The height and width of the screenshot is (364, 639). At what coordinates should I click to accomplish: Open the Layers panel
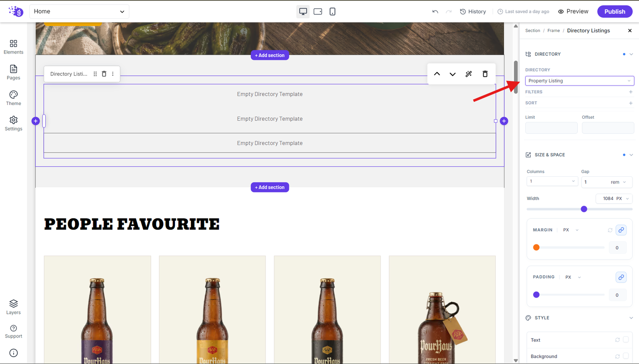(x=13, y=307)
